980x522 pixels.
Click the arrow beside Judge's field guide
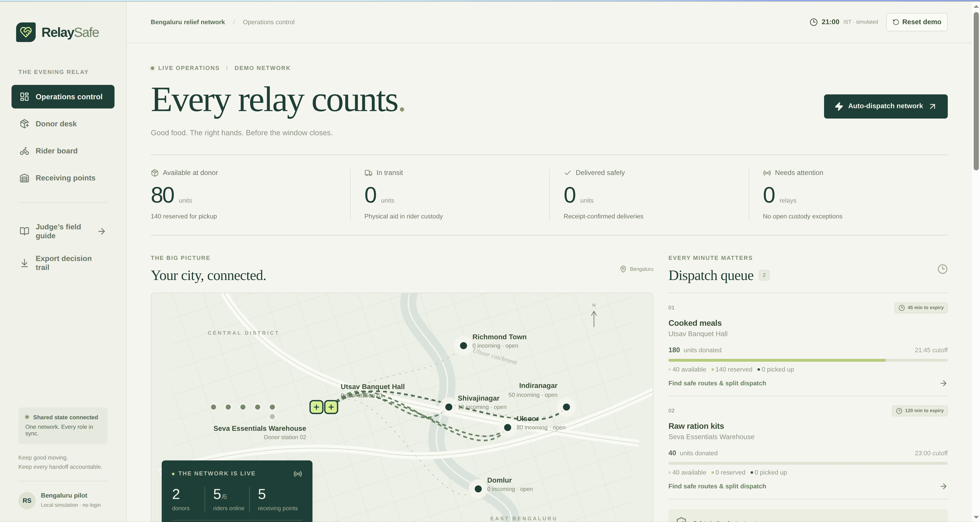coord(102,231)
